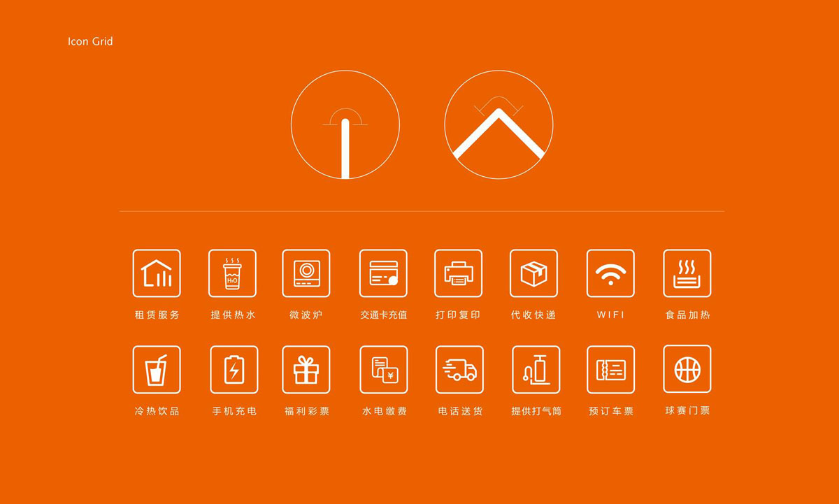Click the cold drink cup icon
The height and width of the screenshot is (504, 839).
coord(157,369)
